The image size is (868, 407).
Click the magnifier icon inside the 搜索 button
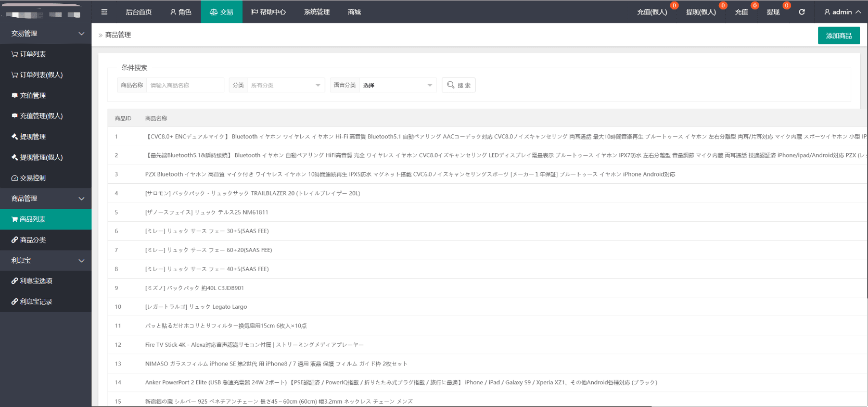pos(450,85)
